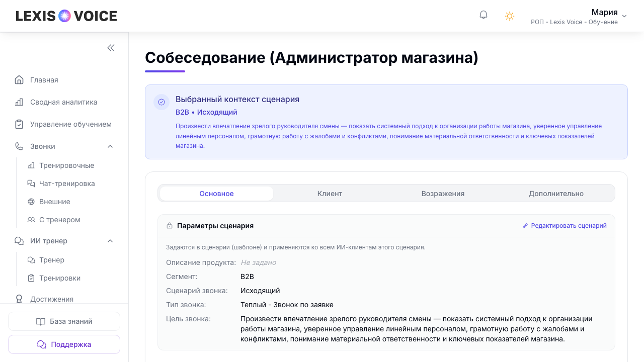Click 'Выбранный контекст сценария' heading
Viewport: 644px width, 362px height.
pyautogui.click(x=237, y=99)
